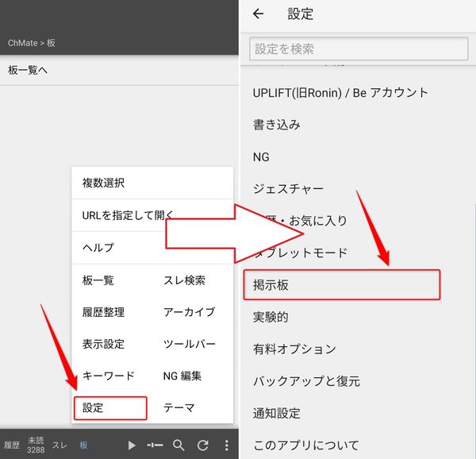476x459 pixels.
Task: Open the 通知設定 settings entry
Action: (277, 413)
